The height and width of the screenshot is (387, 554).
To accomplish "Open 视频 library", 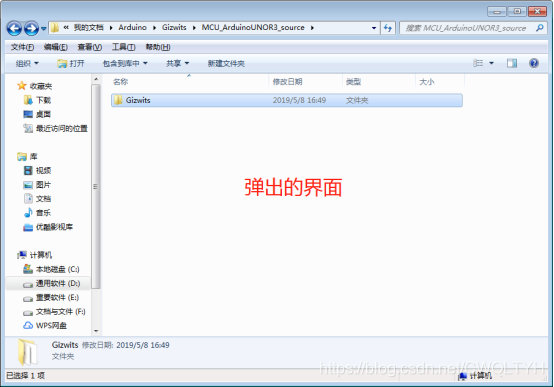I will (x=37, y=171).
